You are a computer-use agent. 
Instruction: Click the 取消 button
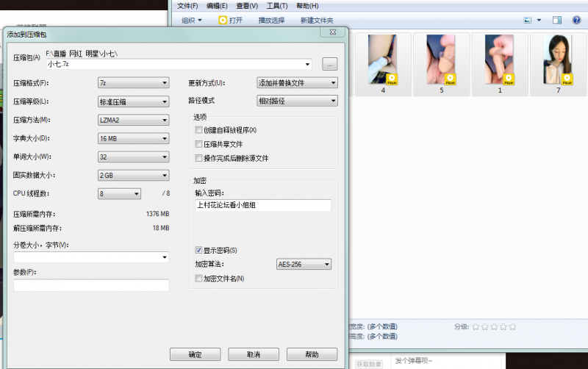(x=253, y=354)
